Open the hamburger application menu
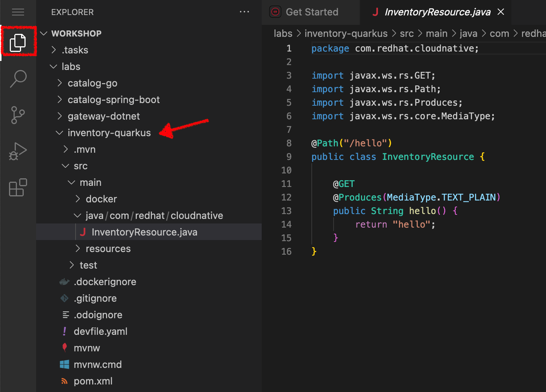The image size is (546, 392). (18, 12)
